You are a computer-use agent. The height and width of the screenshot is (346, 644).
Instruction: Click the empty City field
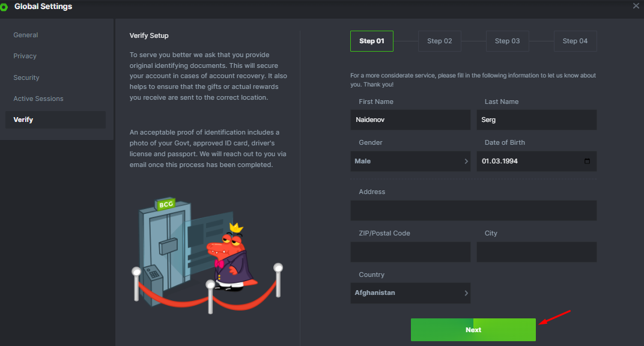(x=536, y=252)
